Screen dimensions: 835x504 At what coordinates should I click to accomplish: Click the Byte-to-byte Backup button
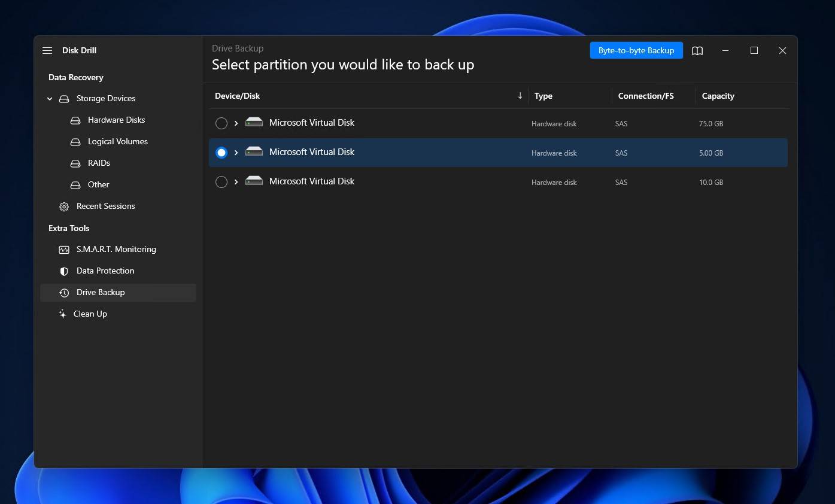tap(636, 51)
